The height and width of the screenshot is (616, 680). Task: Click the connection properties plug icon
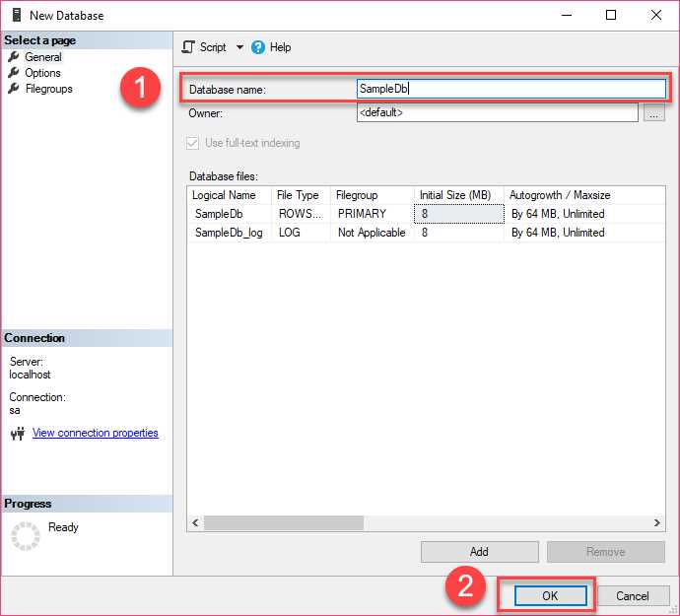[x=18, y=434]
